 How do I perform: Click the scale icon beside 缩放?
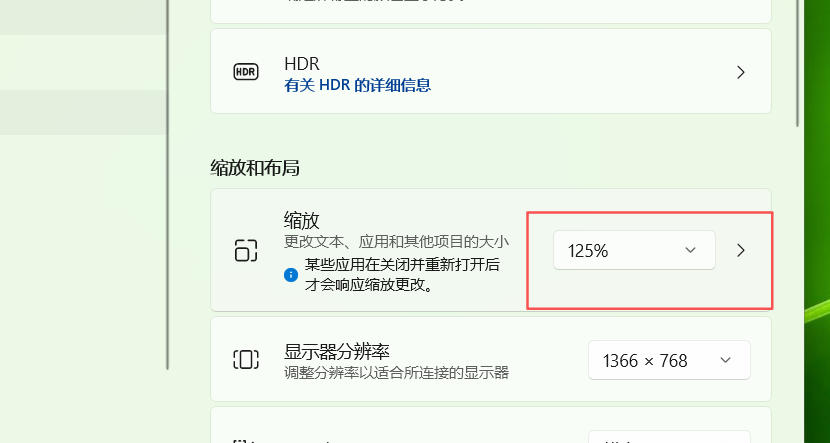pos(246,250)
